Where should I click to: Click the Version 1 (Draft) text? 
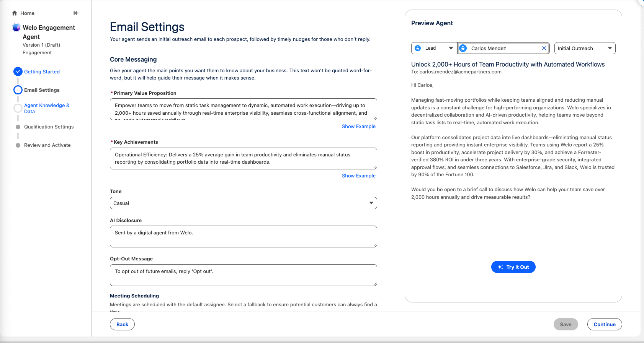pyautogui.click(x=41, y=45)
